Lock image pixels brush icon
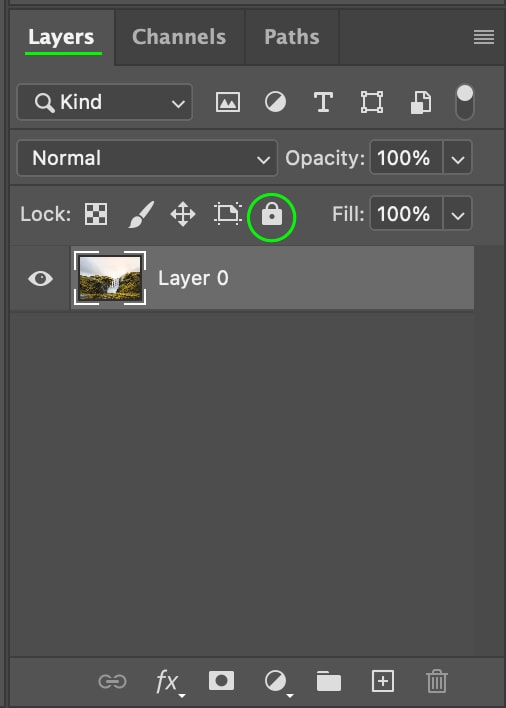 (x=141, y=214)
